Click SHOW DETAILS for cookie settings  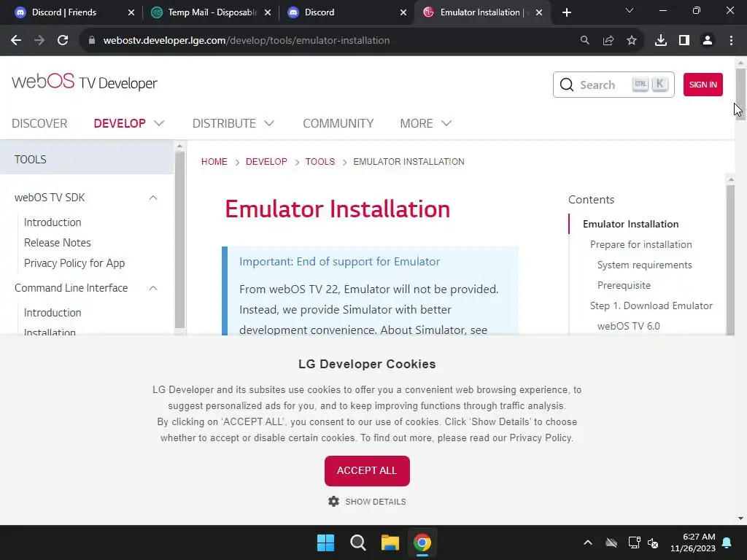click(x=376, y=502)
